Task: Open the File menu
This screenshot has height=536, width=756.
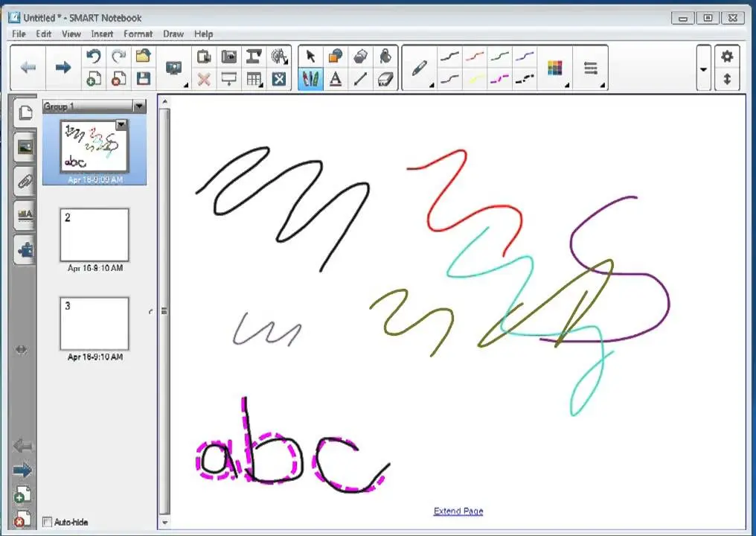Action: (19, 33)
